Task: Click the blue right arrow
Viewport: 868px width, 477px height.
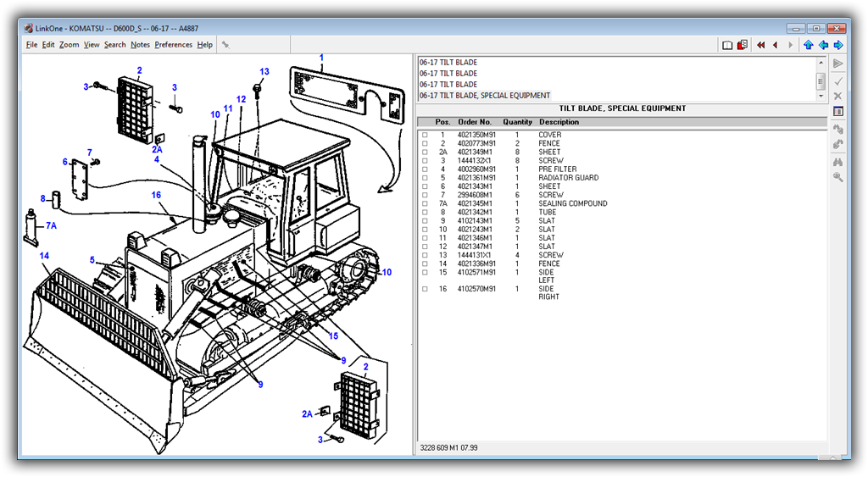Action: 838,46
